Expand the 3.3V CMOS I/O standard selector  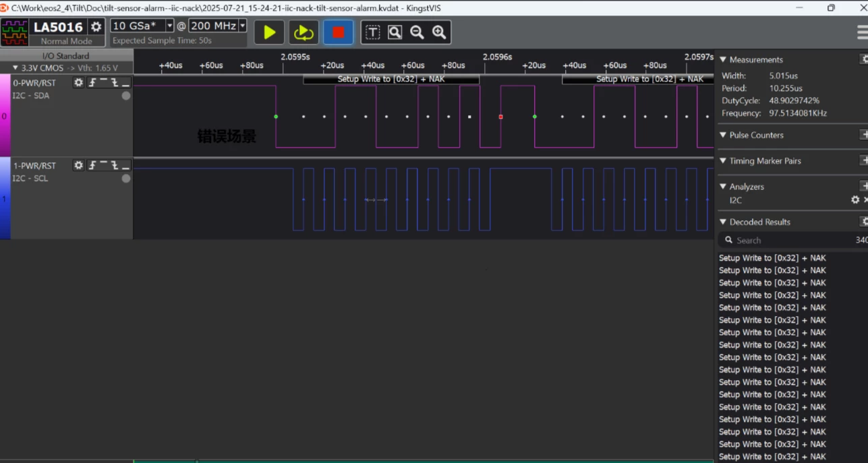[16, 68]
